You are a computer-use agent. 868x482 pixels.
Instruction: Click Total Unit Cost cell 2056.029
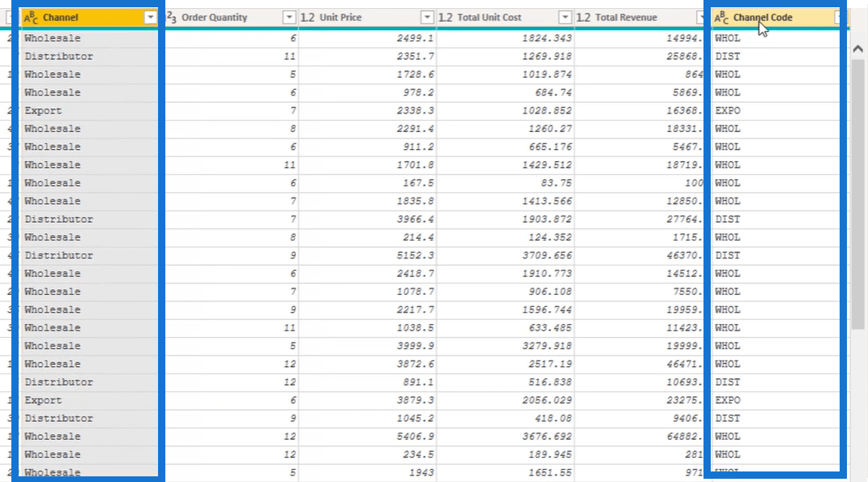coord(506,400)
